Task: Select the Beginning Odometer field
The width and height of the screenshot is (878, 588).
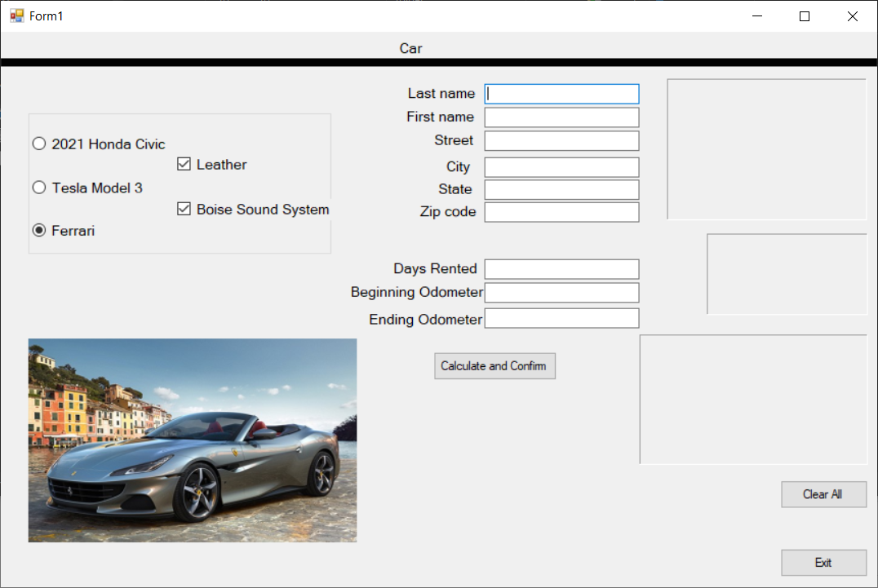Action: pos(561,292)
